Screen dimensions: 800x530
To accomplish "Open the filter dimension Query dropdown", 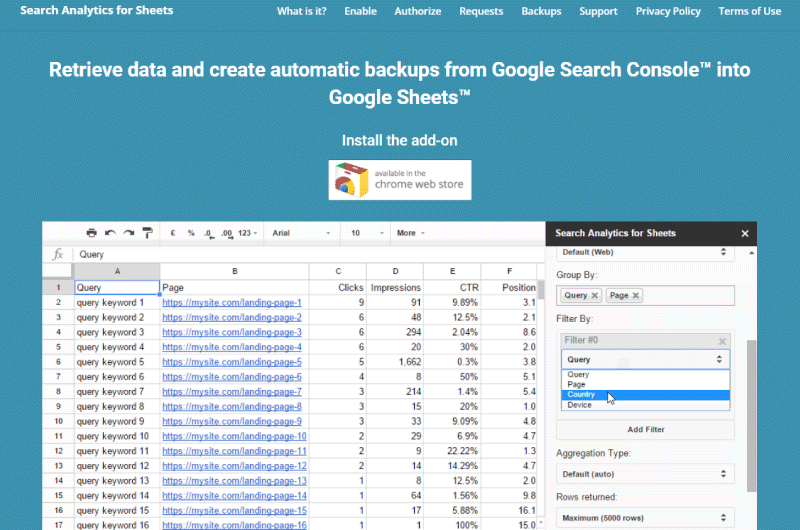I will pyautogui.click(x=645, y=360).
